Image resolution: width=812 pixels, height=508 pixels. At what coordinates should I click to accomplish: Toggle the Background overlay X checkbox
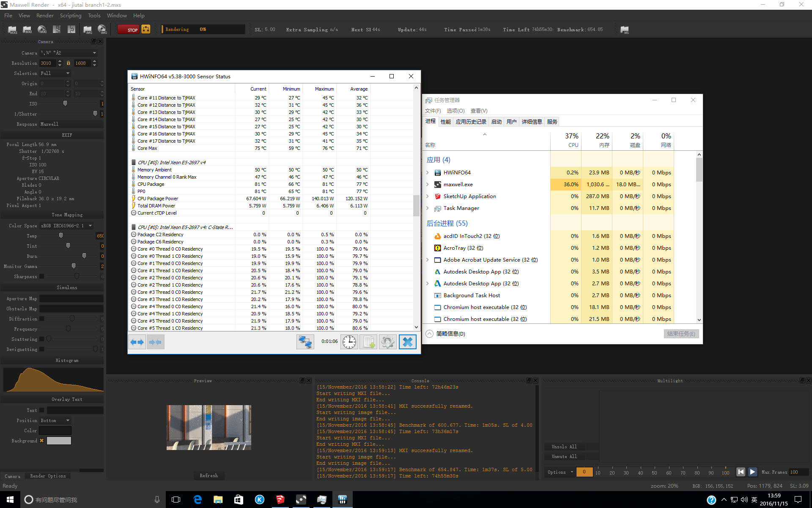41,441
